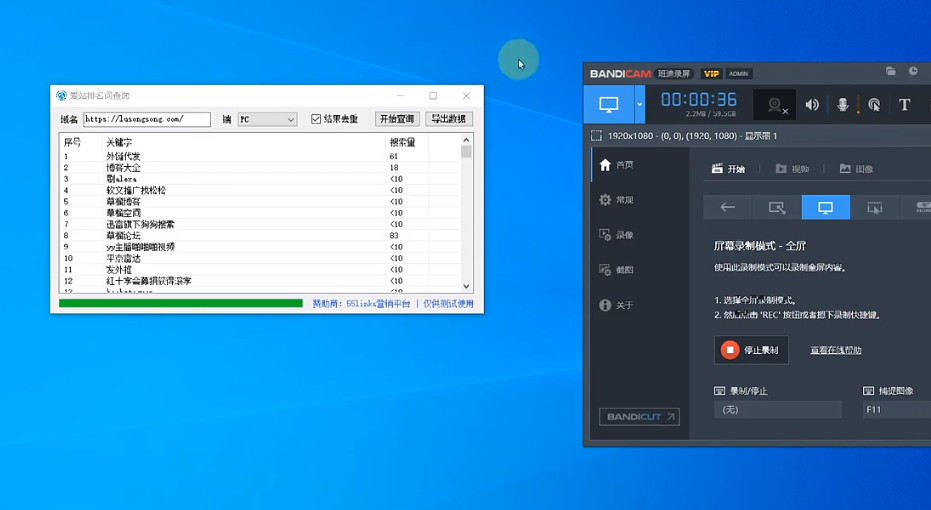Screen dimensions: 931x510
Task: Click the 00:00:36 recording timer
Action: (x=698, y=99)
